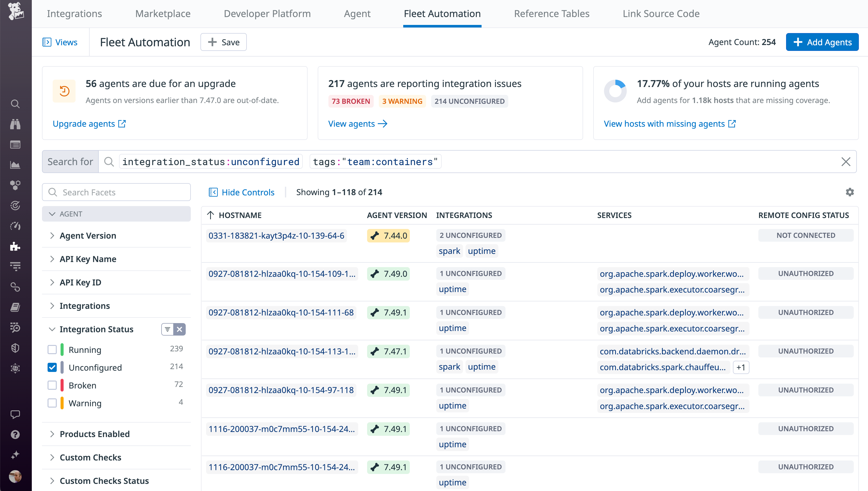Collapse the Integration Status facet

click(x=52, y=329)
